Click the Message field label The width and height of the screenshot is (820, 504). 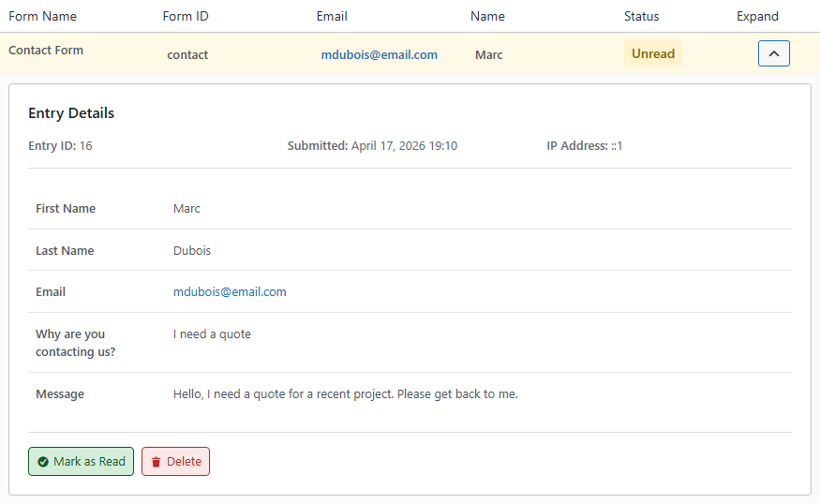(60, 394)
